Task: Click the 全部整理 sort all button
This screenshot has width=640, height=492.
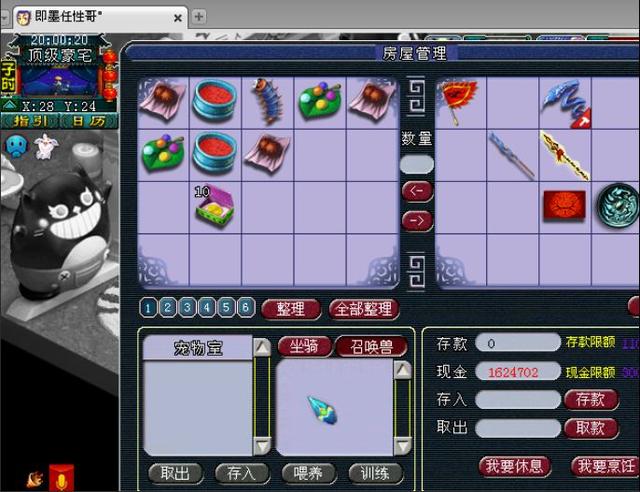Action: pyautogui.click(x=364, y=309)
